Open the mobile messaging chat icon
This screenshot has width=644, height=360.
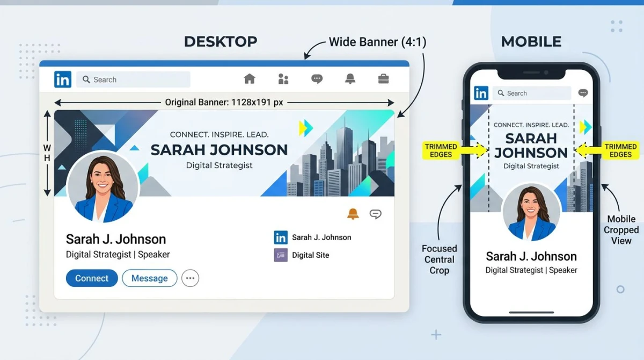[583, 93]
